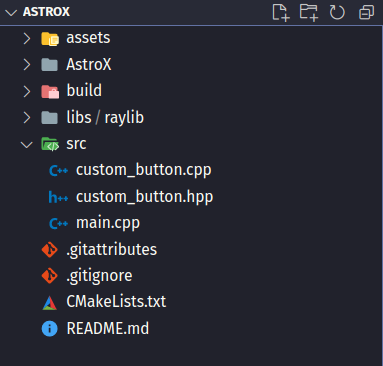Viewport: 383px width, 366px height.
Task: Click the New File icon in explorer header
Action: tap(281, 13)
